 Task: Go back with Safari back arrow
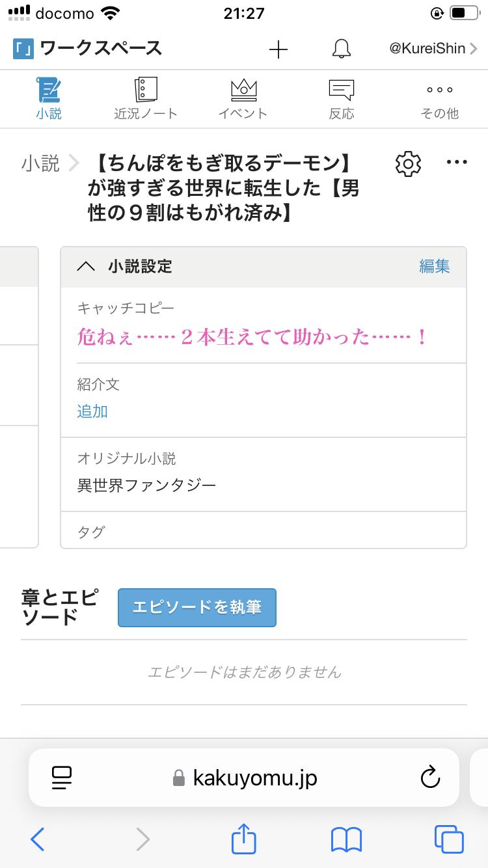pyautogui.click(x=38, y=839)
